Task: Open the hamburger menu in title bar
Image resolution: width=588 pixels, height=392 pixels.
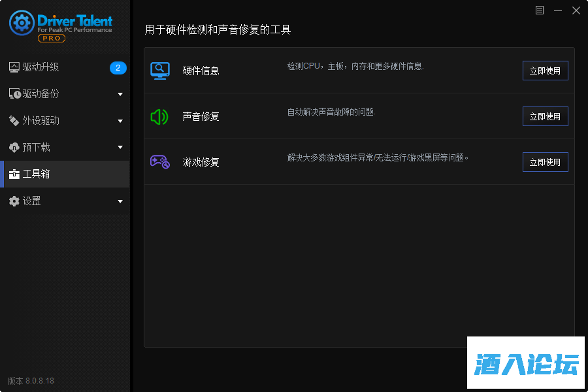Action: click(540, 10)
